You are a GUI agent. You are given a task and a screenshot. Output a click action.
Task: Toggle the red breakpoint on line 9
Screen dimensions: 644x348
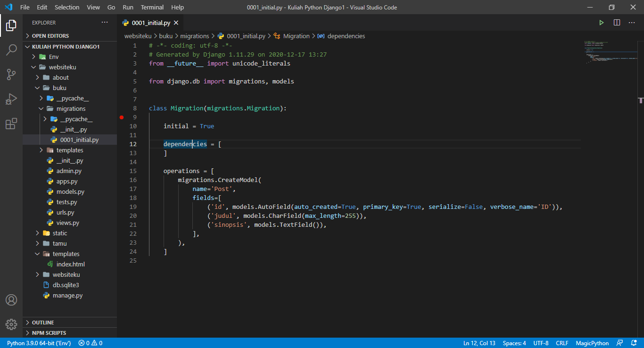122,117
